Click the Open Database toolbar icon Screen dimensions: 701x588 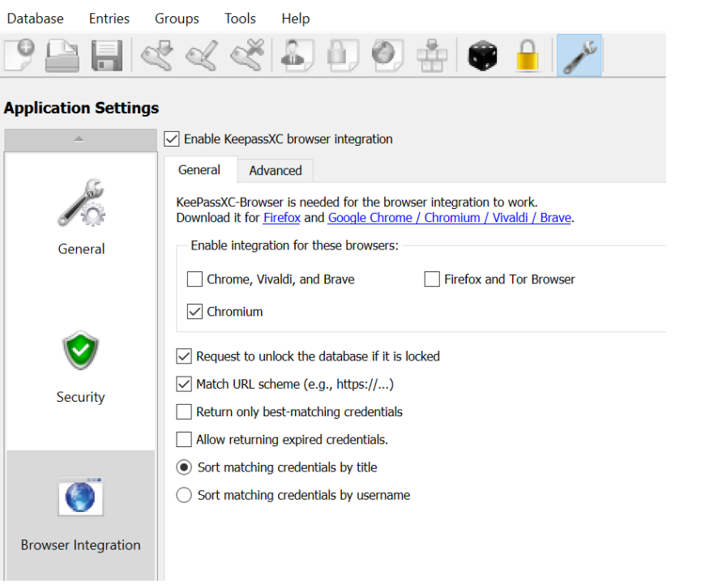pyautogui.click(x=62, y=55)
